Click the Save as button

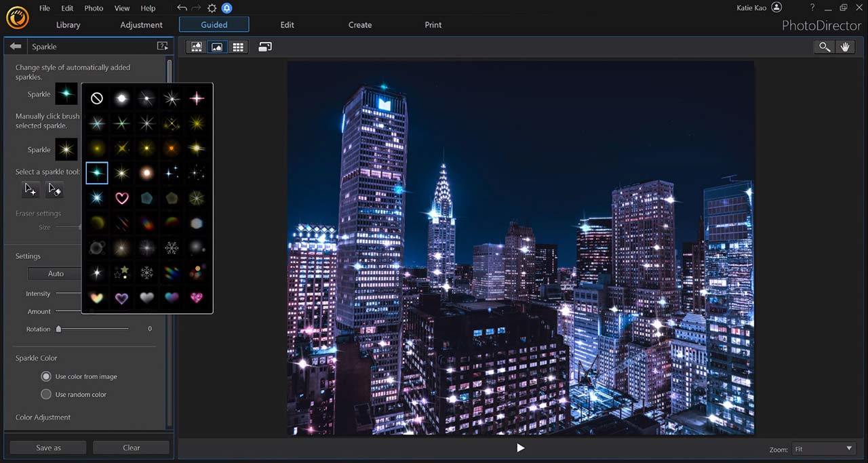tap(48, 447)
